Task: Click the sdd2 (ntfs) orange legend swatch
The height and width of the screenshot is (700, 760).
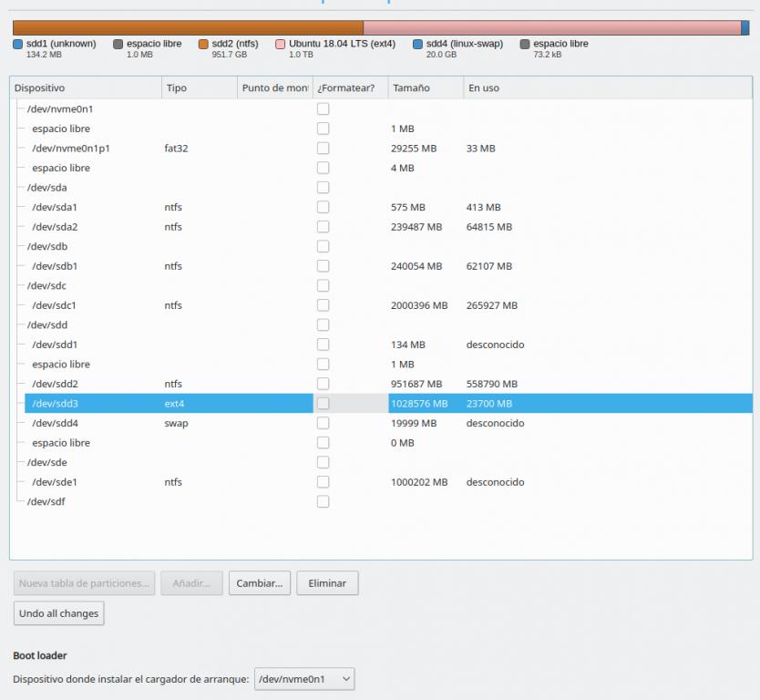Action: (x=203, y=44)
